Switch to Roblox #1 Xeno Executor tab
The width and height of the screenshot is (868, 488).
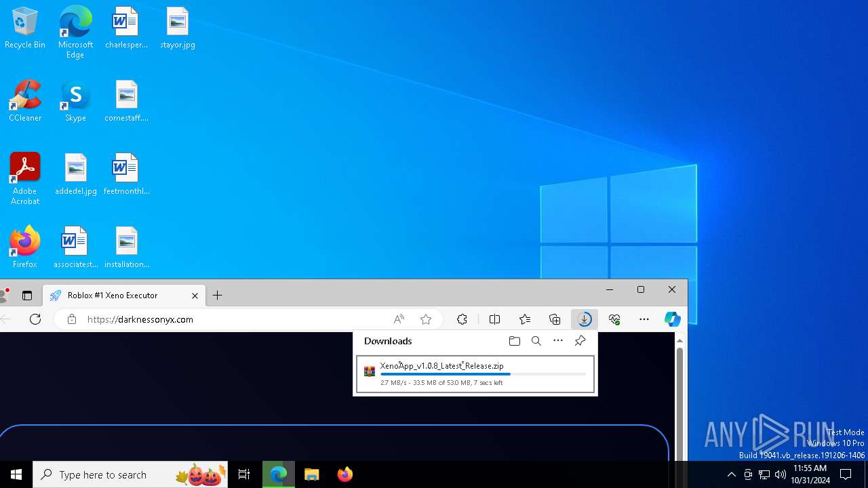coord(123,296)
